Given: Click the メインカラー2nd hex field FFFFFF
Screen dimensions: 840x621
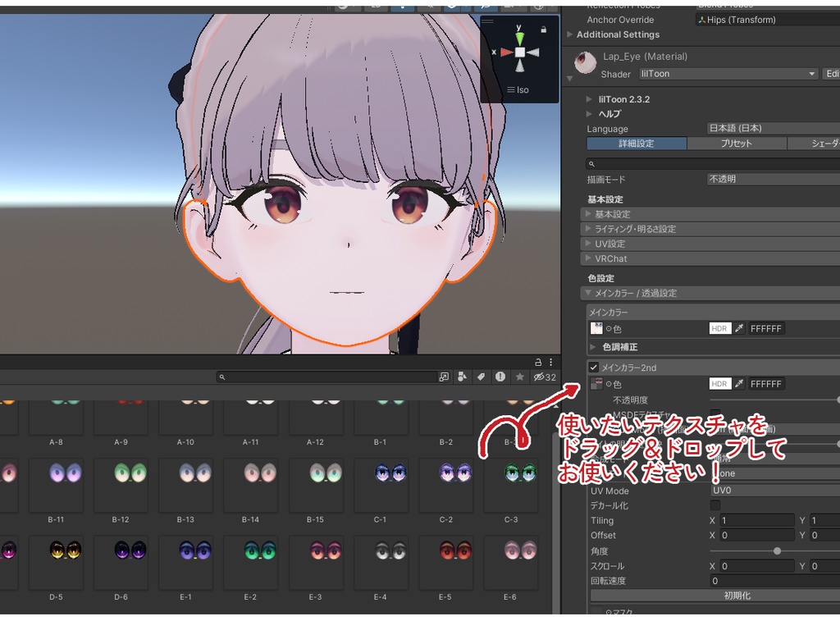Looking at the screenshot, I should click(765, 384).
